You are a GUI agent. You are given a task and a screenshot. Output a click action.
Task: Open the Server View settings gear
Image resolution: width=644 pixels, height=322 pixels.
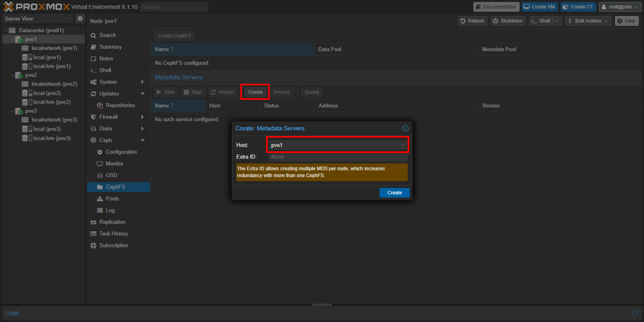coord(80,18)
